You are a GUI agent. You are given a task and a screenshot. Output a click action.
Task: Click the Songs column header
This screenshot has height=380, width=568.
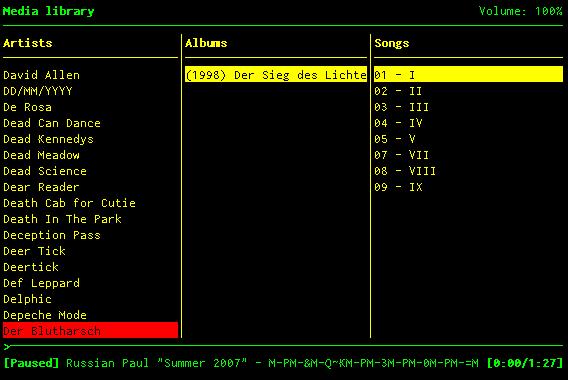tap(392, 43)
